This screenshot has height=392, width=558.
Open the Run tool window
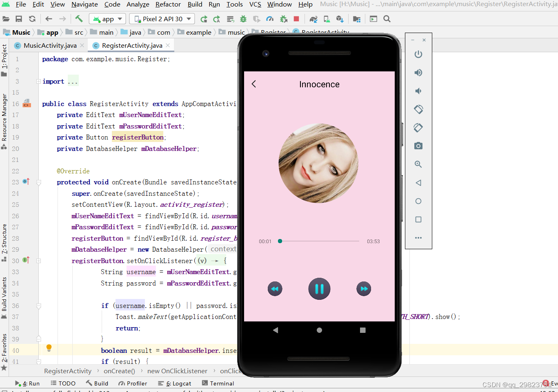[x=27, y=383]
